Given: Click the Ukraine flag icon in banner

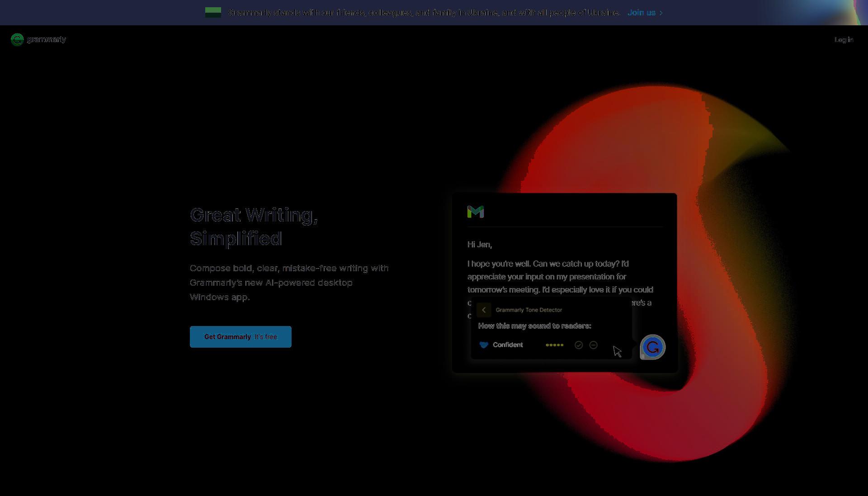Looking at the screenshot, I should coord(213,13).
